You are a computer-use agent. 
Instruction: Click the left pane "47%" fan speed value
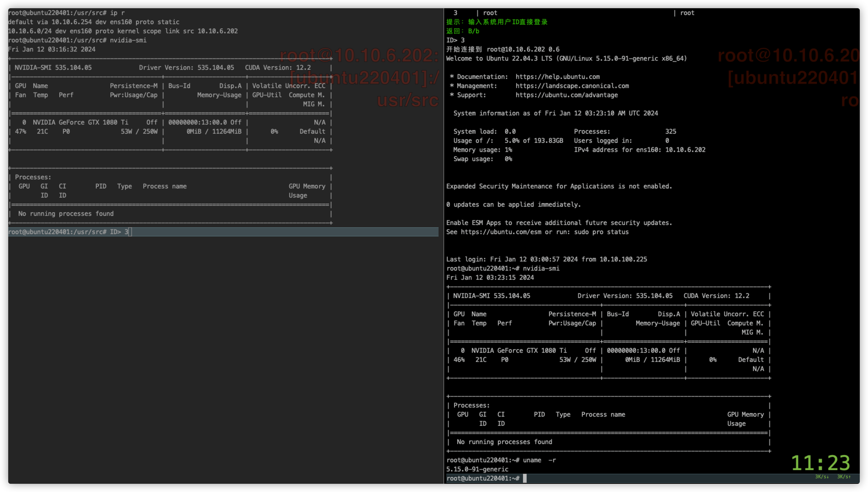point(21,131)
